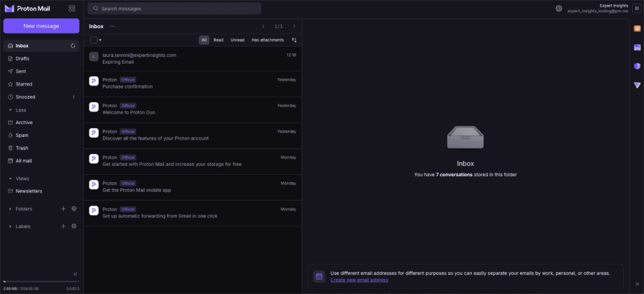Image resolution: width=644 pixels, height=294 pixels.
Task: Open the Snoozed folder
Action: pyautogui.click(x=41, y=97)
